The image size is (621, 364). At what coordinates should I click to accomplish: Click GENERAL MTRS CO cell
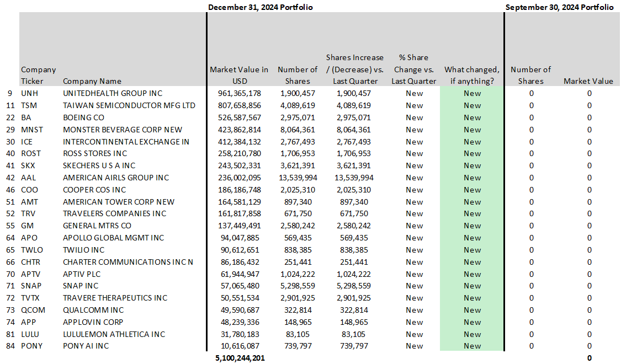pos(97,226)
